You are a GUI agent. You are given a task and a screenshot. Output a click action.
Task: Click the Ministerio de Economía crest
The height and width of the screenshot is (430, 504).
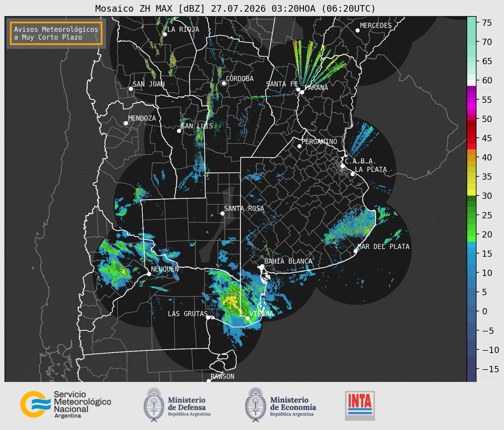pyautogui.click(x=255, y=405)
